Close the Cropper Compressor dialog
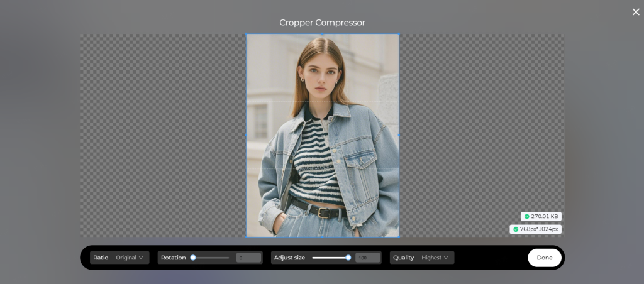 pos(636,13)
